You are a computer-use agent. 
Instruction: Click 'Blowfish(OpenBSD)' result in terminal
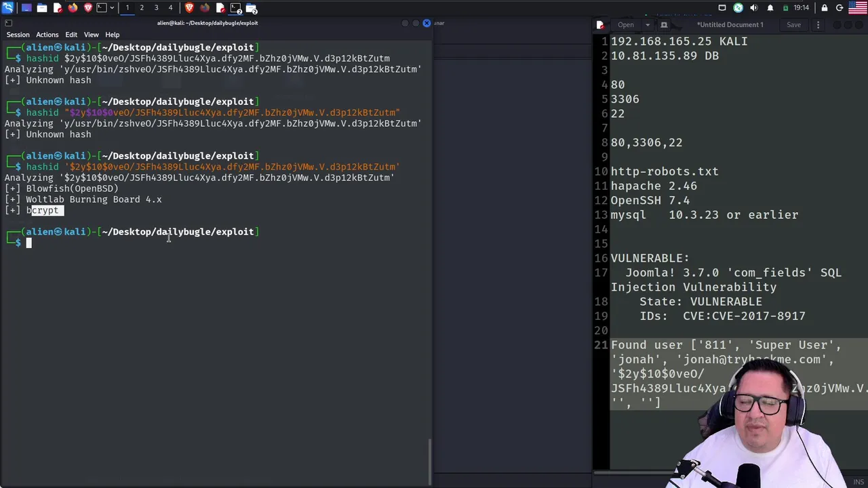pyautogui.click(x=72, y=188)
